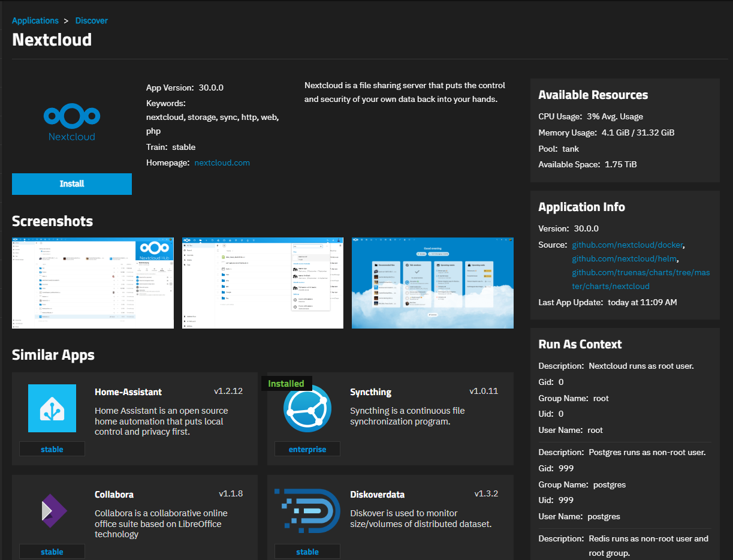Viewport: 733px width, 560px height.
Task: View the third dashboard screenshot with clouds
Action: [433, 283]
